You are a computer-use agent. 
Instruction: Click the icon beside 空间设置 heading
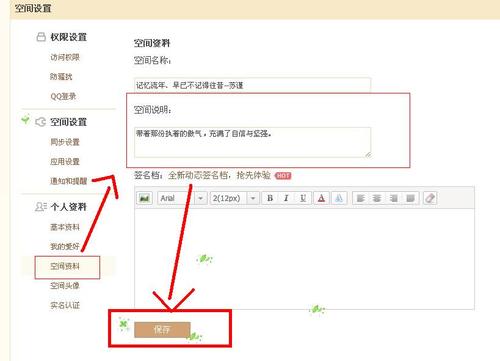click(40, 122)
